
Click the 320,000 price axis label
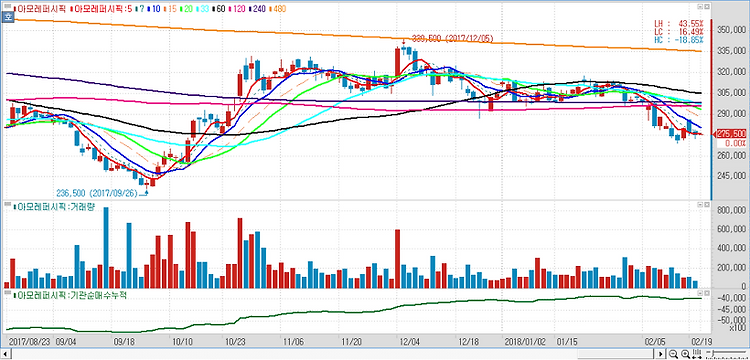(731, 72)
